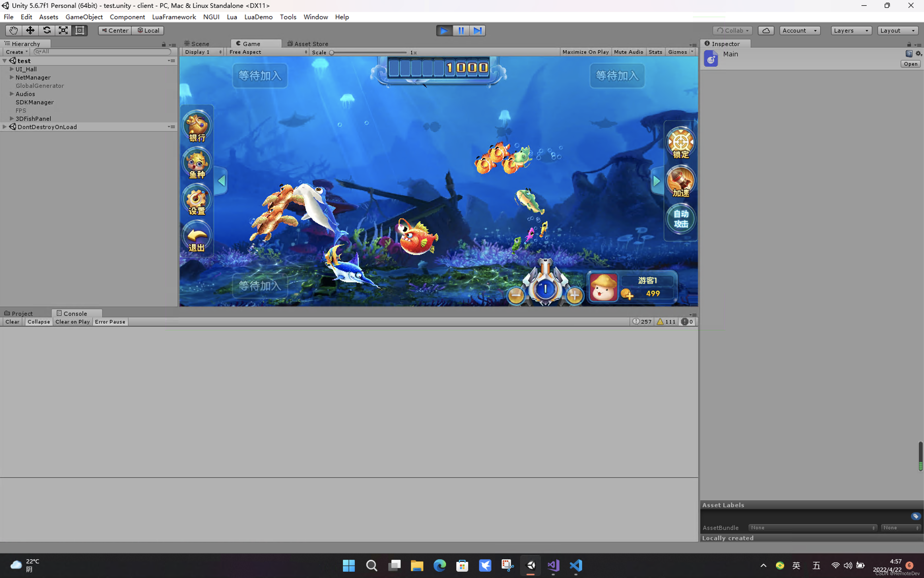Toggle pivot mode Center button
This screenshot has height=578, width=924.
(x=115, y=31)
